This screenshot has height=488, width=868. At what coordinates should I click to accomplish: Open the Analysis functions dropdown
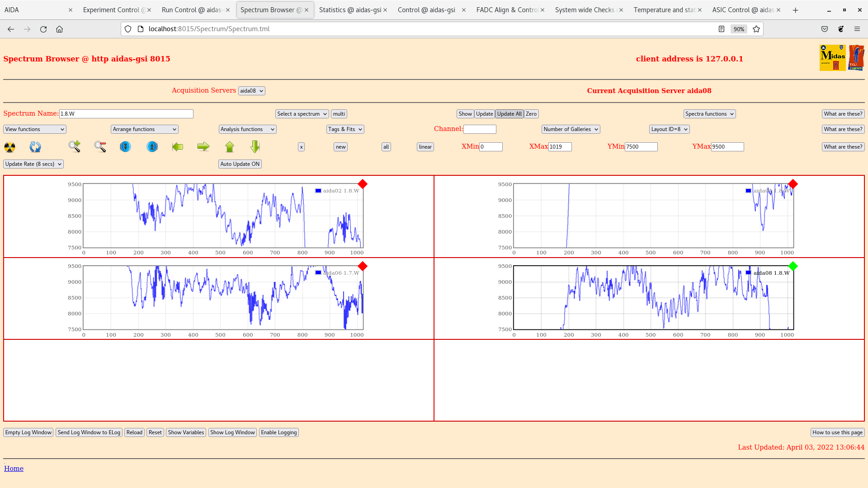coord(247,129)
